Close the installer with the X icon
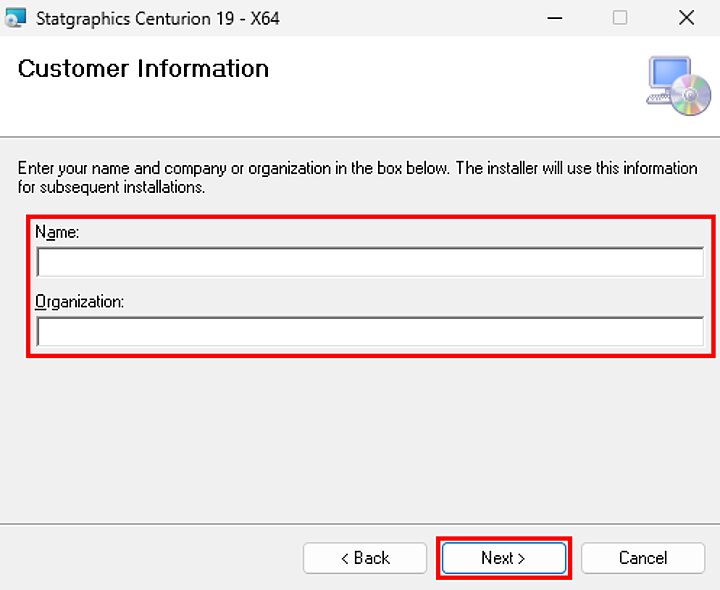This screenshot has width=720, height=590. [686, 18]
